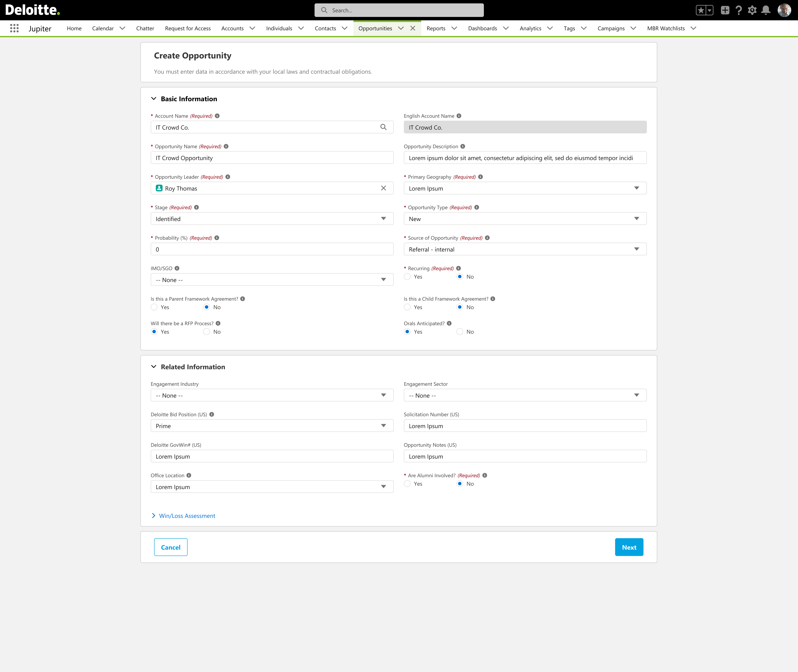Set Recurring to No
This screenshot has width=798, height=672.
coord(460,277)
